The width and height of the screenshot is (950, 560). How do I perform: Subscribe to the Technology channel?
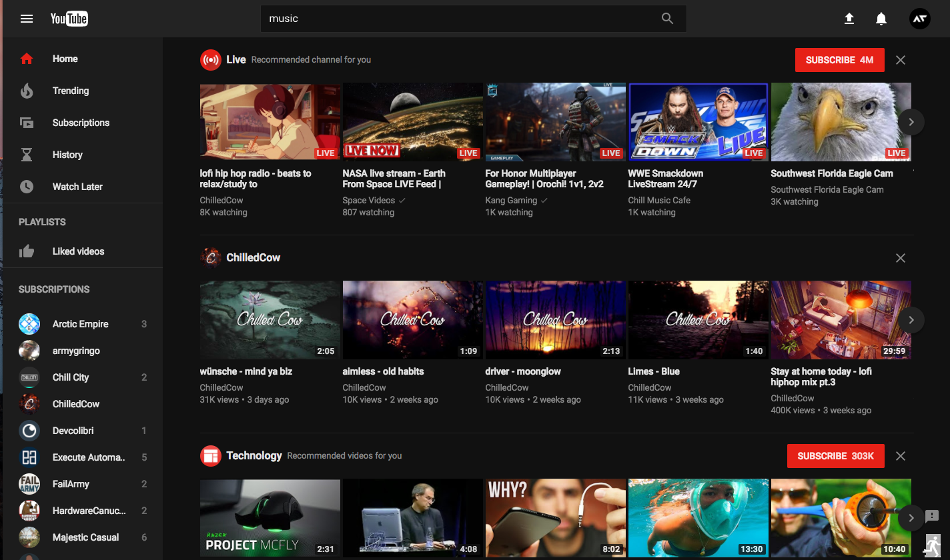coord(836,456)
